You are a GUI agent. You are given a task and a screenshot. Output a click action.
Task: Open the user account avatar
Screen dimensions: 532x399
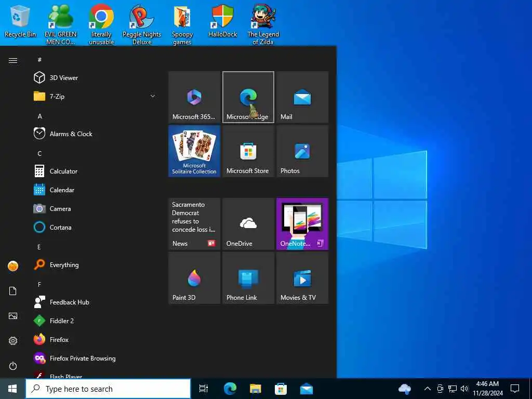pos(13,266)
